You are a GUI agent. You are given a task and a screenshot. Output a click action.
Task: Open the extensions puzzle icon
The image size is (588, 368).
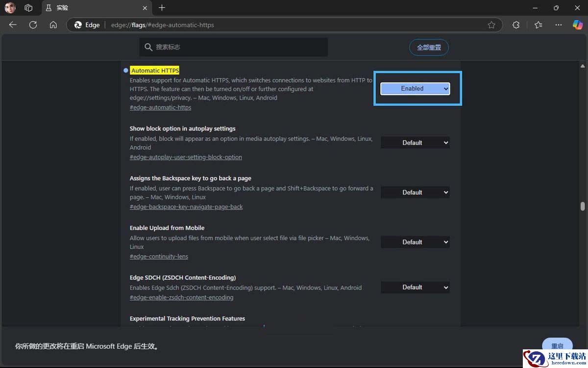[x=516, y=25]
